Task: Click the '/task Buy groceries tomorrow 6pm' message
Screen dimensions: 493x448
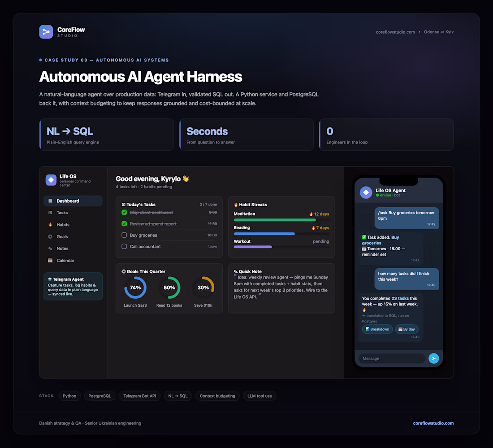Action: (407, 217)
